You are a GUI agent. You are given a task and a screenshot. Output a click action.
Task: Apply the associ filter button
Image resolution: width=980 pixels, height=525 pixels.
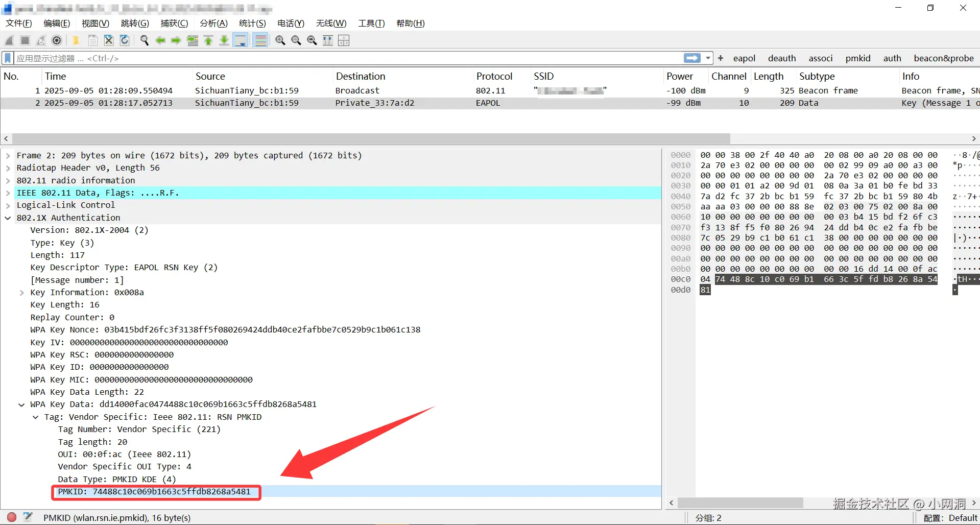click(821, 58)
